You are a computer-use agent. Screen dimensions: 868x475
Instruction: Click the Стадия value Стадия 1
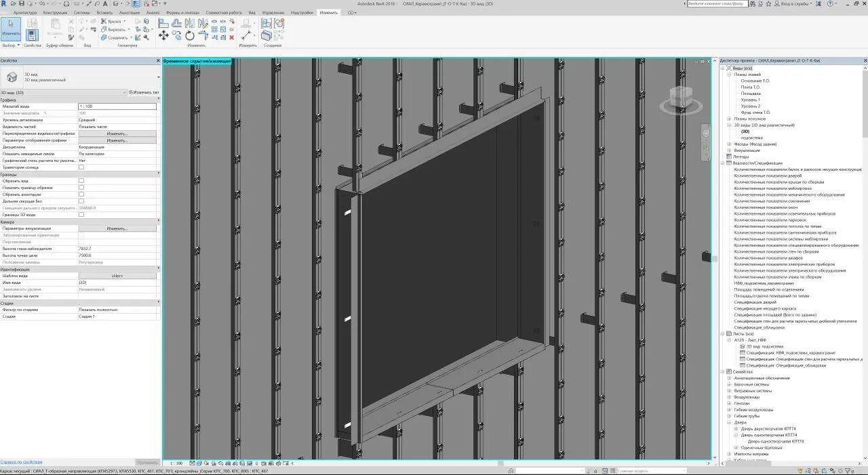[x=117, y=316]
